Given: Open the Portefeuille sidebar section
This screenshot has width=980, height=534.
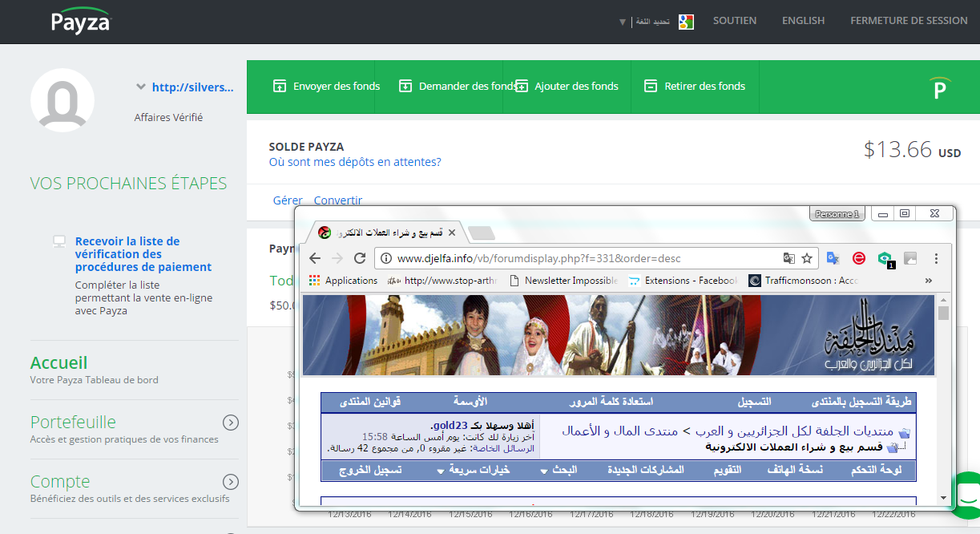Looking at the screenshot, I should (73, 422).
